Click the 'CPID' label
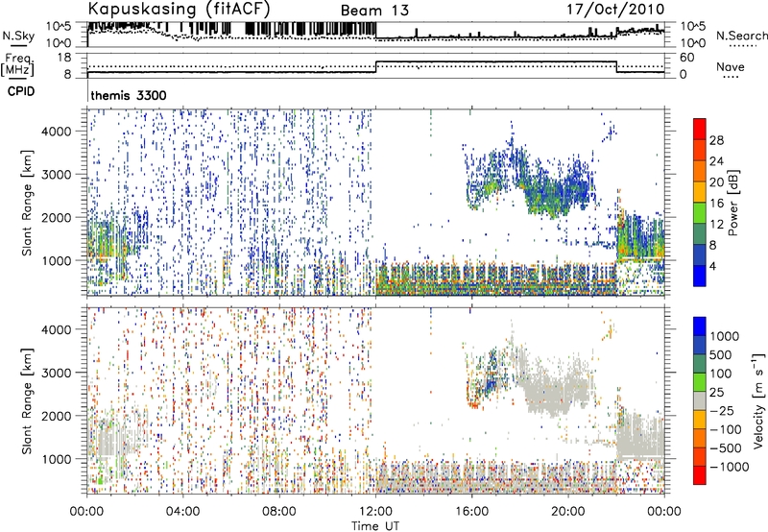This screenshot has width=768, height=532. click(21, 91)
